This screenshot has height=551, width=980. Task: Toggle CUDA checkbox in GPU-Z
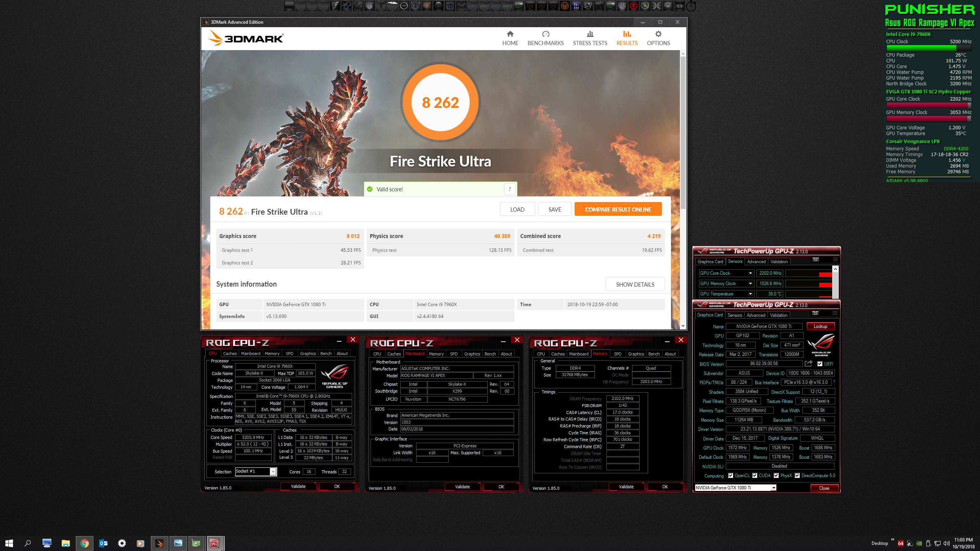755,476
